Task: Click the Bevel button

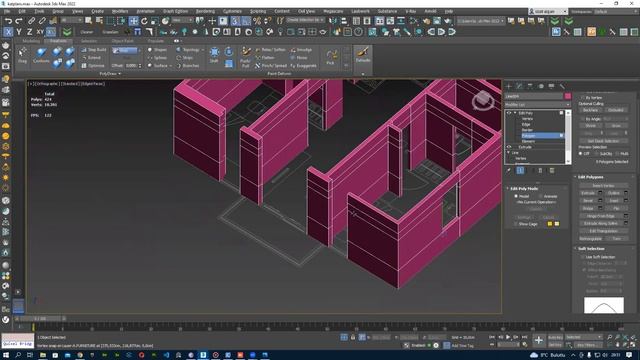Action: coord(588,200)
